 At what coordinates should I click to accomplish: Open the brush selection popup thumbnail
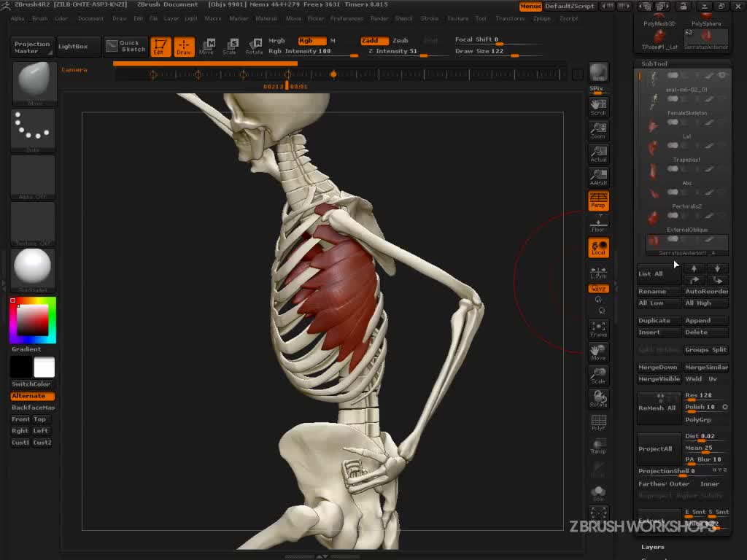point(33,83)
